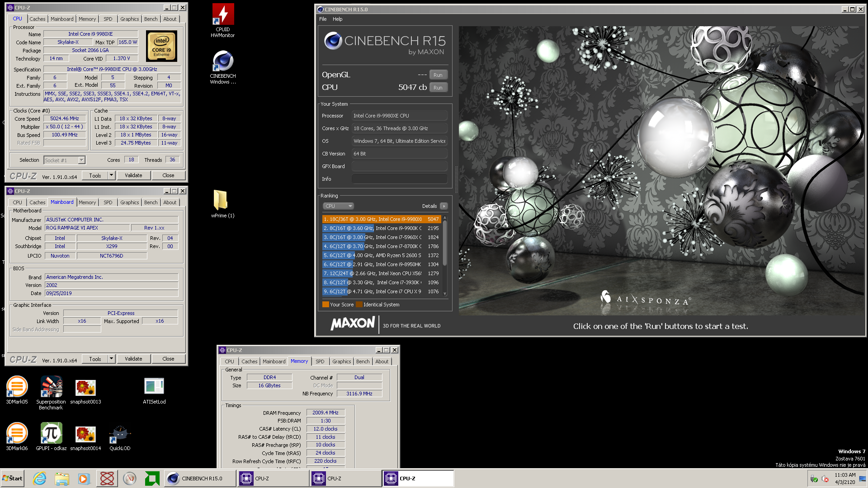The image size is (868, 488).
Task: Click the Identical System brown swatch
Action: pyautogui.click(x=359, y=305)
